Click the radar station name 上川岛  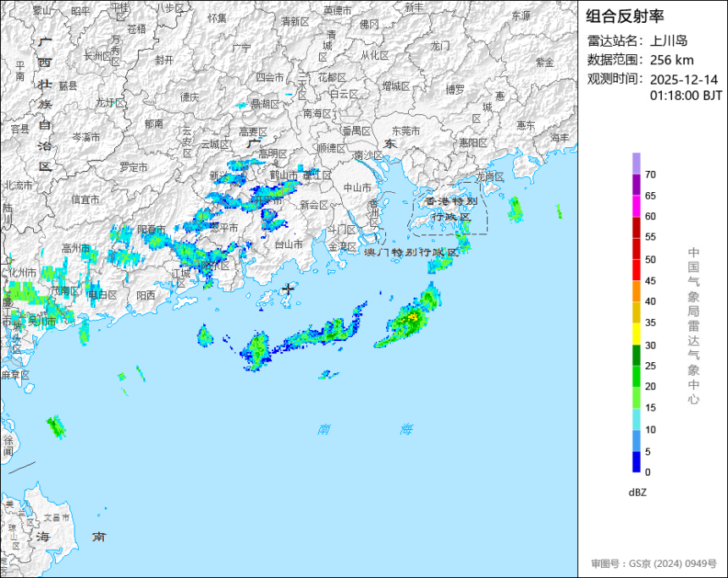pyautogui.click(x=668, y=41)
